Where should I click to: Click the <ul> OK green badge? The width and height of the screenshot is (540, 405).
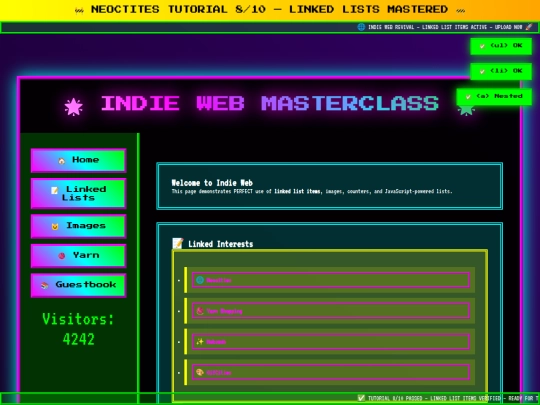(501, 46)
